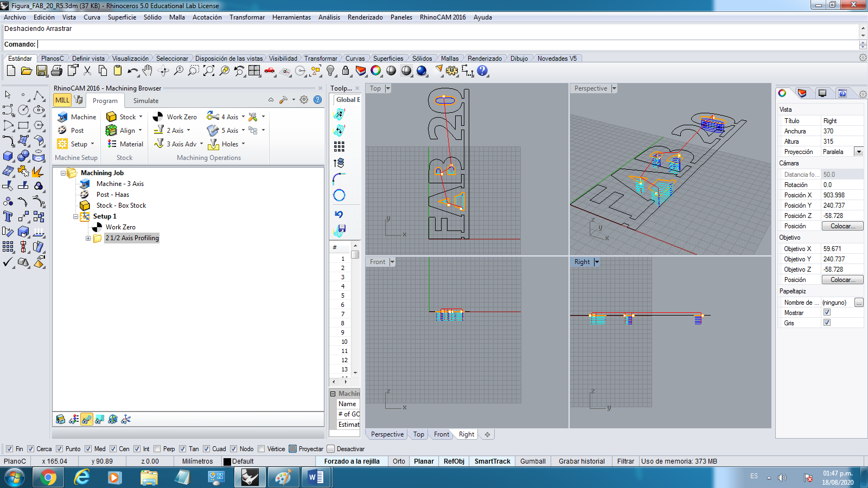
Task: Disable the Cerca object snap
Action: [x=31, y=449]
